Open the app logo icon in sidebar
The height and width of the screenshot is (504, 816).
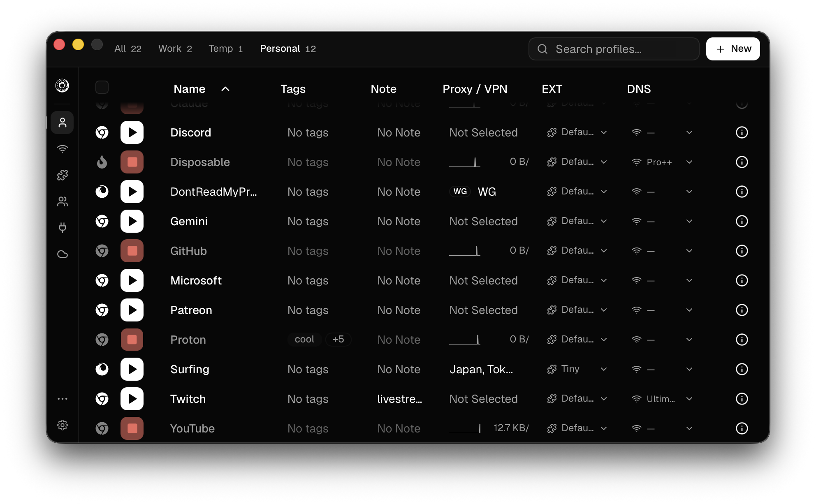(x=62, y=86)
